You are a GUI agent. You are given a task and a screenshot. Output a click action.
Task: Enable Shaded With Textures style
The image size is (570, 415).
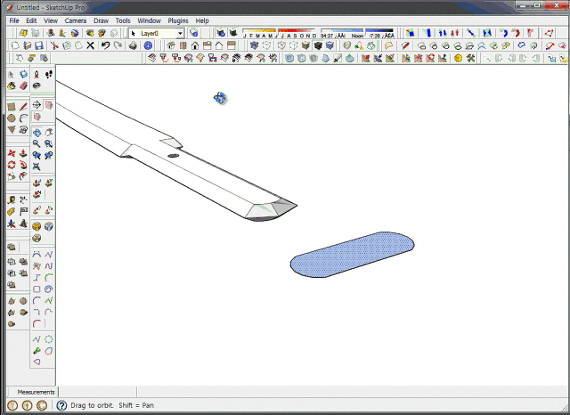[x=318, y=45]
